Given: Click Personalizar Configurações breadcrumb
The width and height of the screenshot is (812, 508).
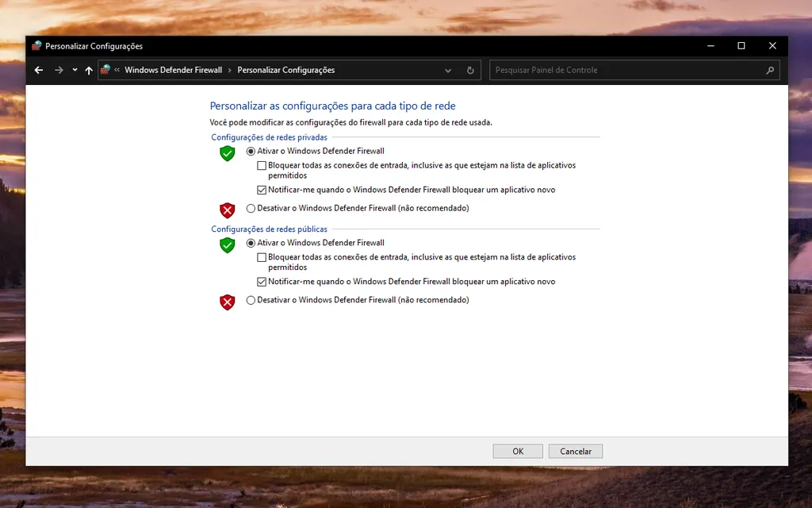Looking at the screenshot, I should tap(285, 70).
